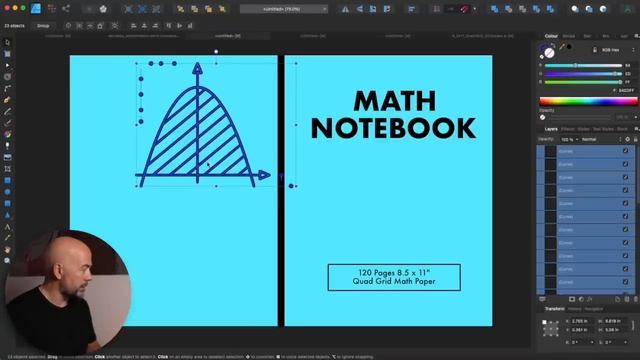Click the black colour swatch beside the eyedropper
This screenshot has height=360, width=640.
pyautogui.click(x=569, y=47)
